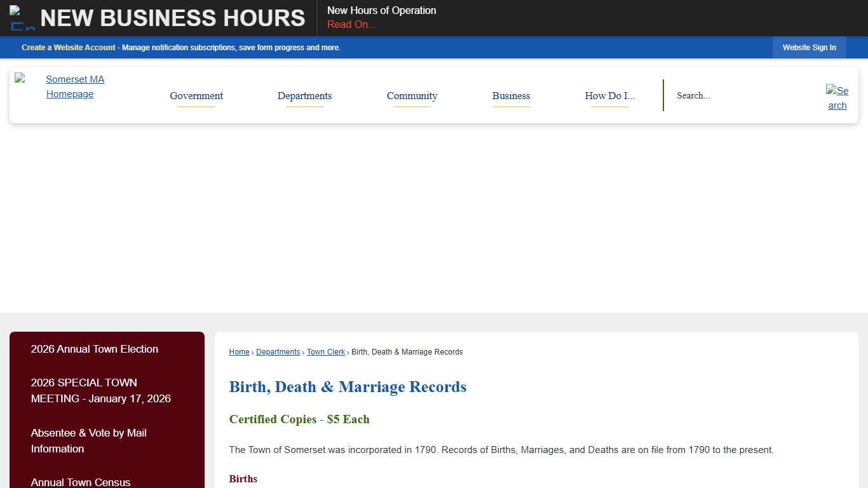Click "Read On..." under New Hours of Operation
868x488 pixels.
click(351, 24)
